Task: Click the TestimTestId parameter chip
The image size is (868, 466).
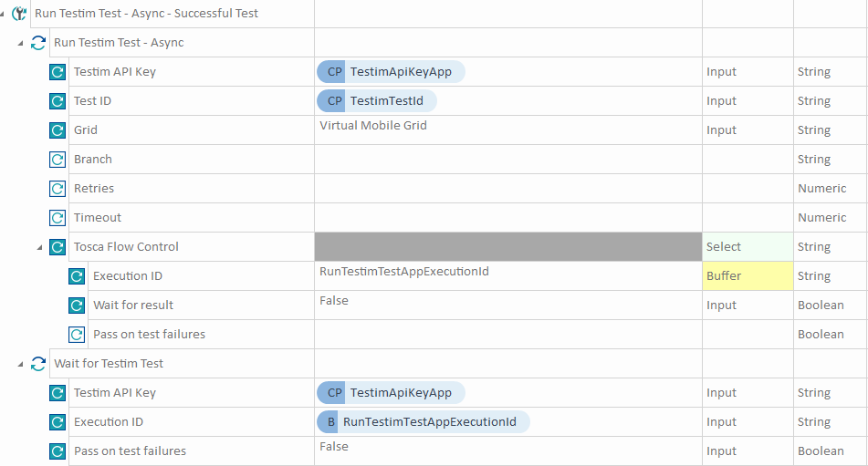Action: [x=376, y=101]
